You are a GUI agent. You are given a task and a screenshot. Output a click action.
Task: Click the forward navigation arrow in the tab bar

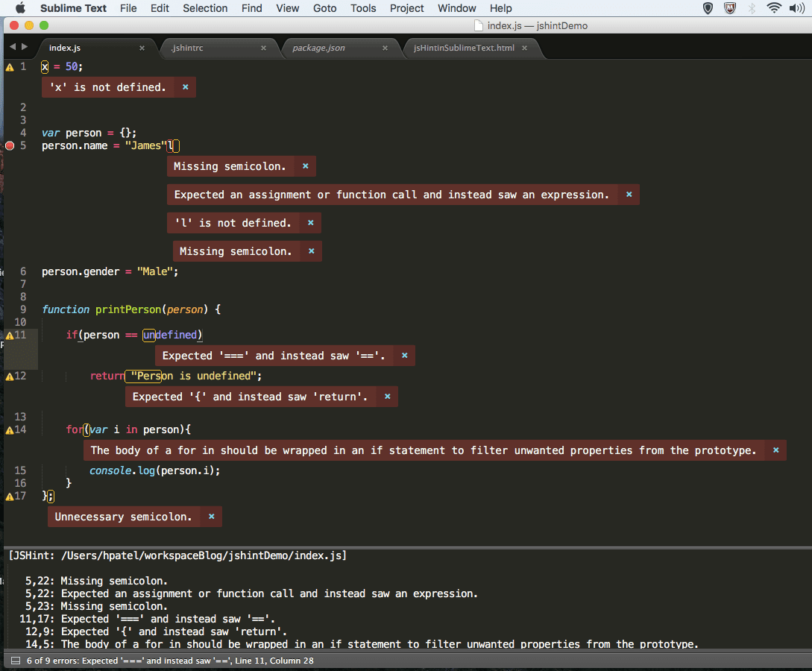(25, 45)
